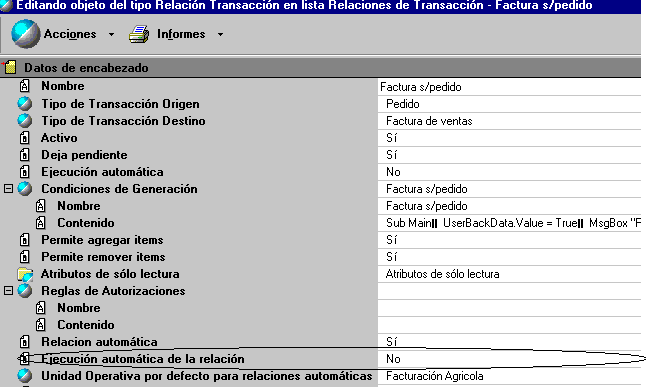Image resolution: width=646 pixels, height=387 pixels.
Task: Select the Permite agregar items label
Action: tap(102, 240)
